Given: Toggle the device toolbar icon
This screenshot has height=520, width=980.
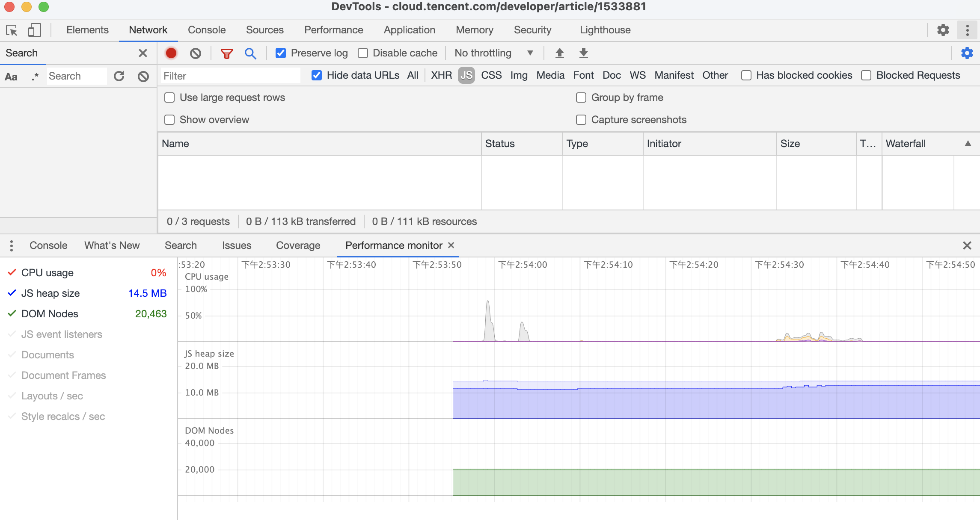Looking at the screenshot, I should pos(34,30).
